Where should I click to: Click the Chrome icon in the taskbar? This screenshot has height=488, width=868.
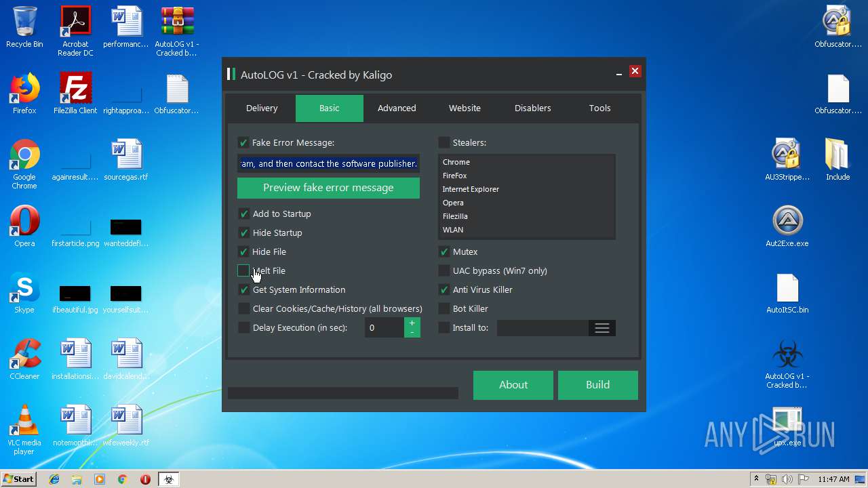[123, 479]
